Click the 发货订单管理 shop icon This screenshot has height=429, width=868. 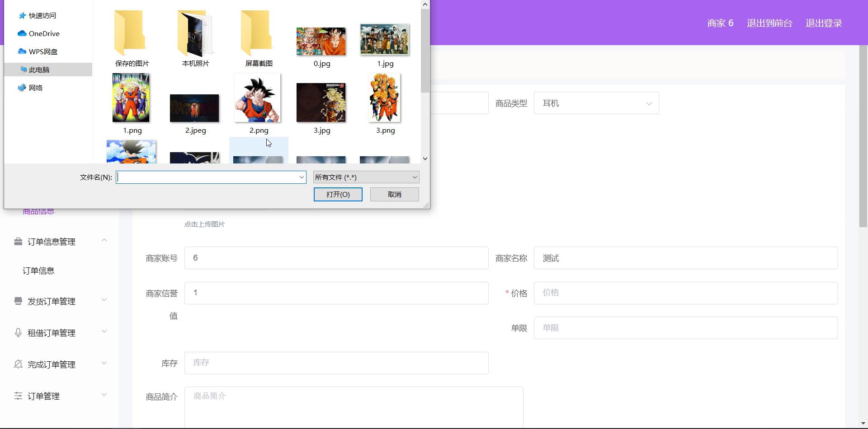[18, 301]
